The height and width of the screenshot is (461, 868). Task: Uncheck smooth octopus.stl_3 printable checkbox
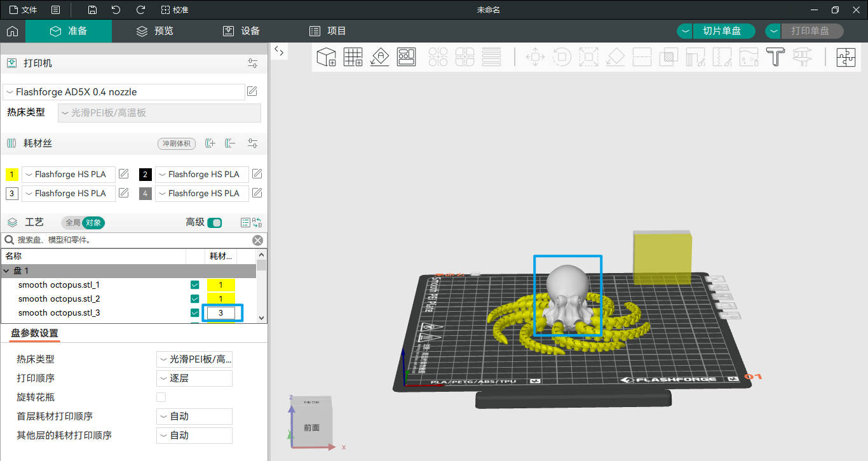pos(195,313)
